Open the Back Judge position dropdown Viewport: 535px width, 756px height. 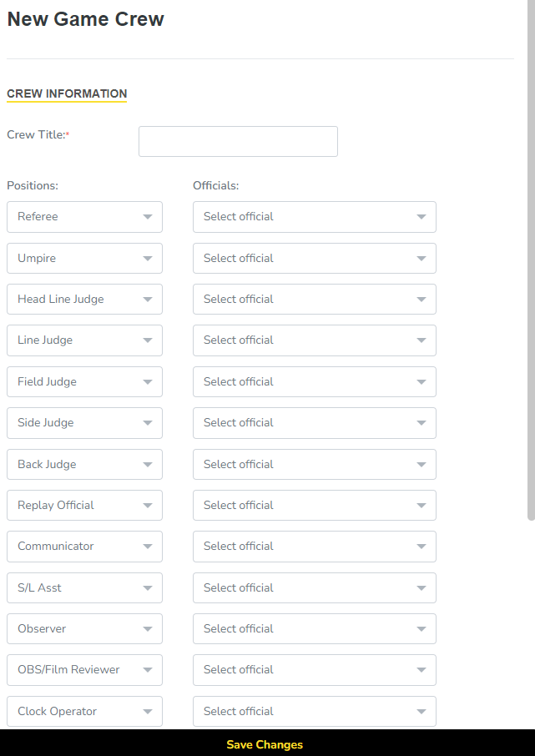84,465
